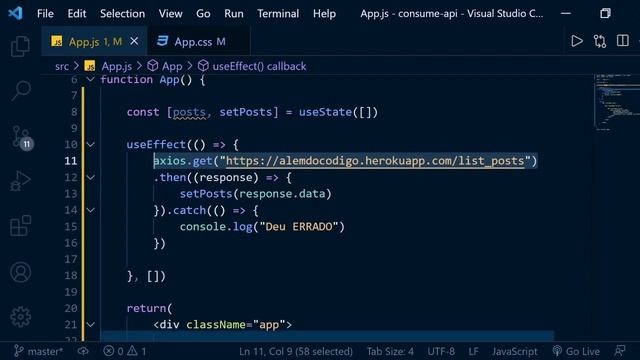Image resolution: width=640 pixels, height=360 pixels.
Task: Start Go Live server
Action: click(x=576, y=351)
